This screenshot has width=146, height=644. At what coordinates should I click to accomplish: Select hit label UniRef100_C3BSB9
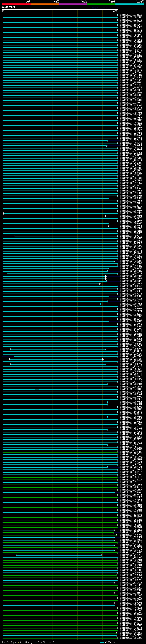131,593
